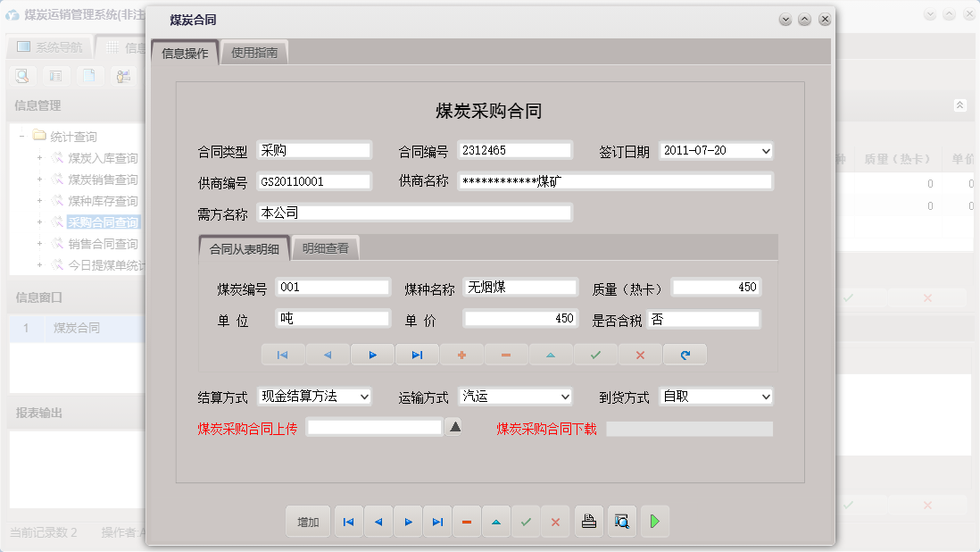Click the orange plus icon to add detail
The width and height of the screenshot is (980, 552).
point(461,355)
